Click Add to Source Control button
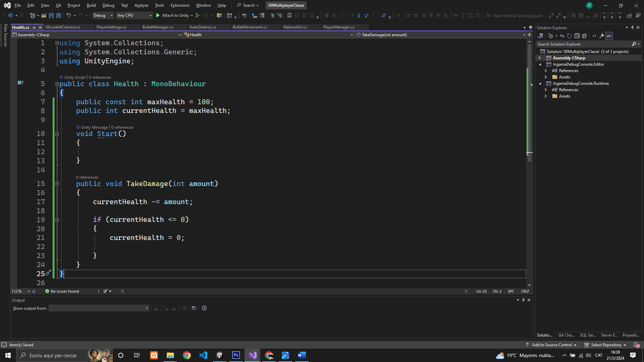 (x=551, y=345)
